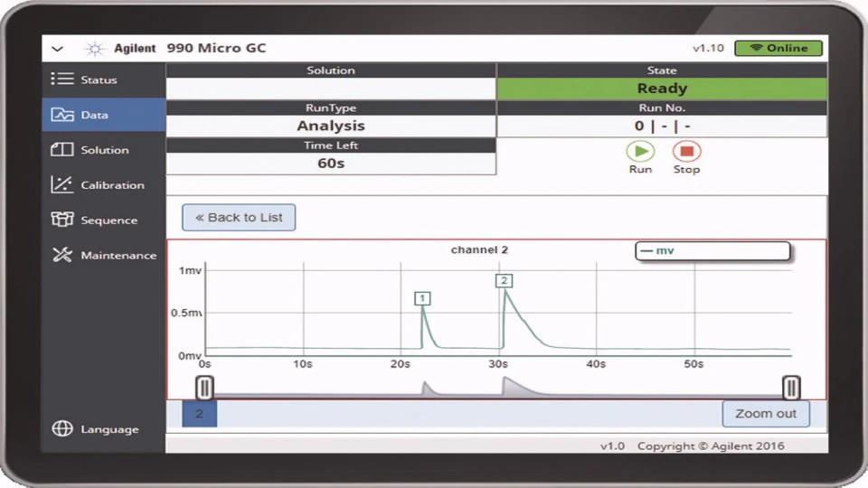Open the Solution sidebar icon
Viewport: 868px width, 488px height.
61,150
